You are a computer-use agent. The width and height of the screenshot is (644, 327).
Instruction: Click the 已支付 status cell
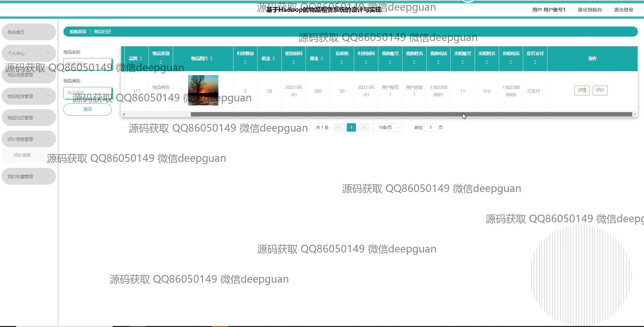tap(534, 91)
